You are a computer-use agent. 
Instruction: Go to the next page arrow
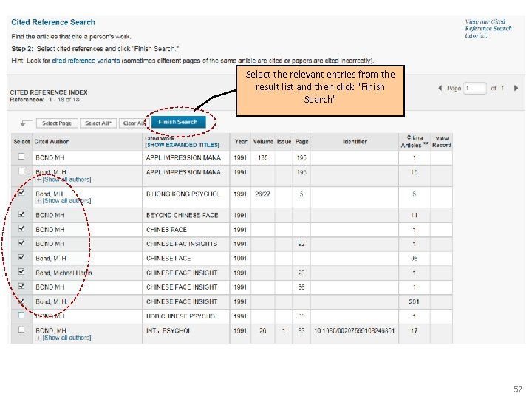[516, 88]
